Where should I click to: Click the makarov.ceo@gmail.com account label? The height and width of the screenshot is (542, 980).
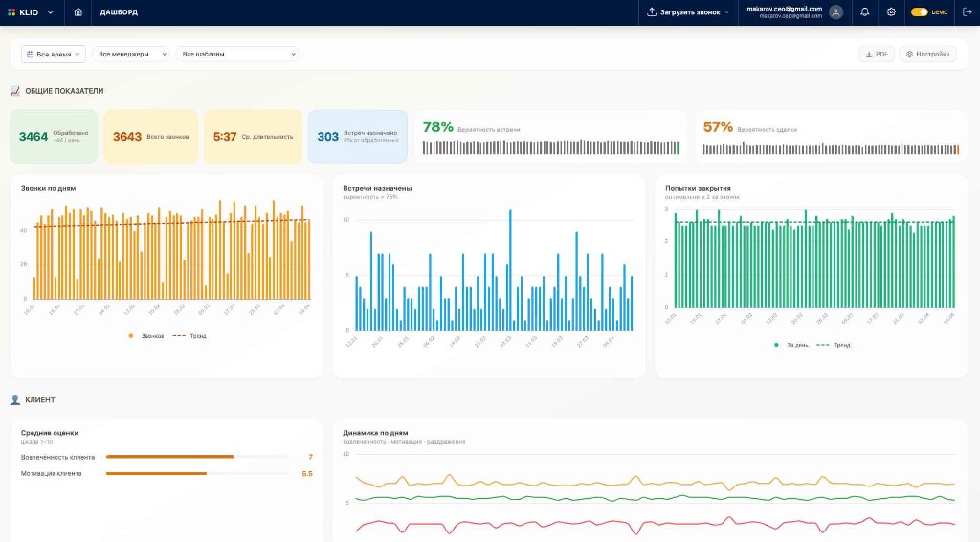785,10
